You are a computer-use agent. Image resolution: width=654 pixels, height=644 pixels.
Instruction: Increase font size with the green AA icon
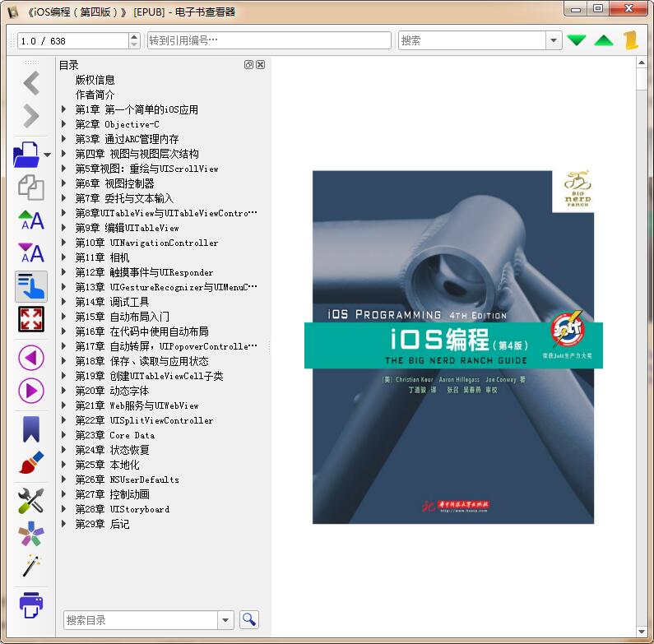[31, 220]
